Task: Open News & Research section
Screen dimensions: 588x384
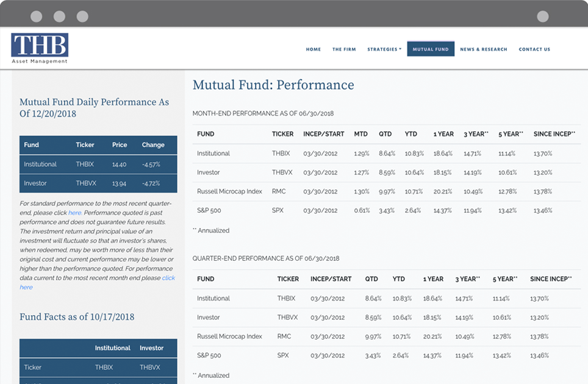Action: point(483,49)
